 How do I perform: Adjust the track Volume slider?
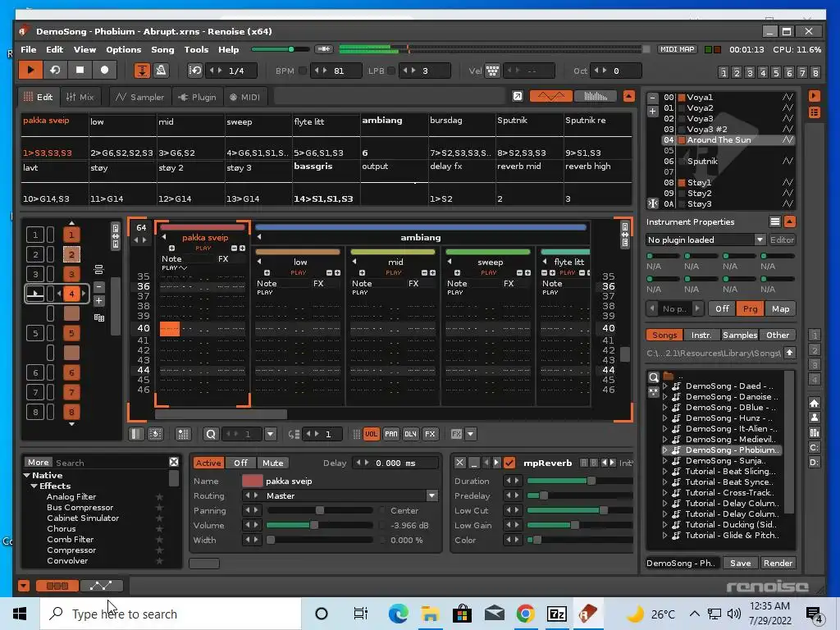click(x=320, y=526)
